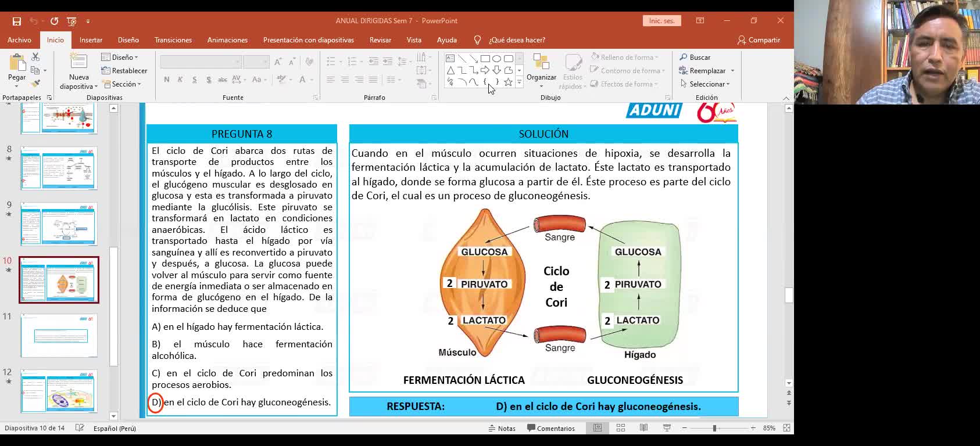Toggle the Notas pane

502,428
